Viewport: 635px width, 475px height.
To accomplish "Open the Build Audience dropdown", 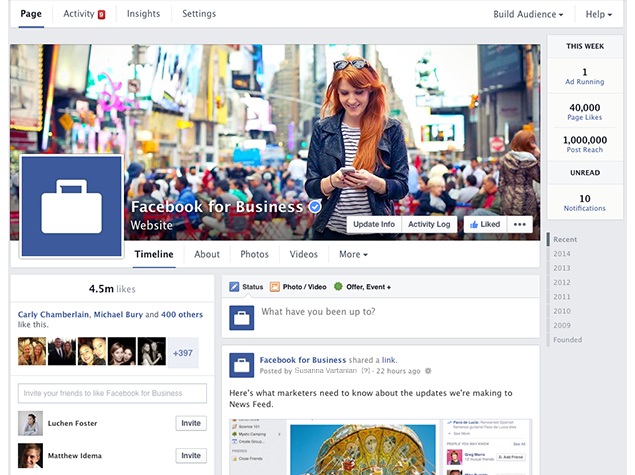I will (528, 14).
